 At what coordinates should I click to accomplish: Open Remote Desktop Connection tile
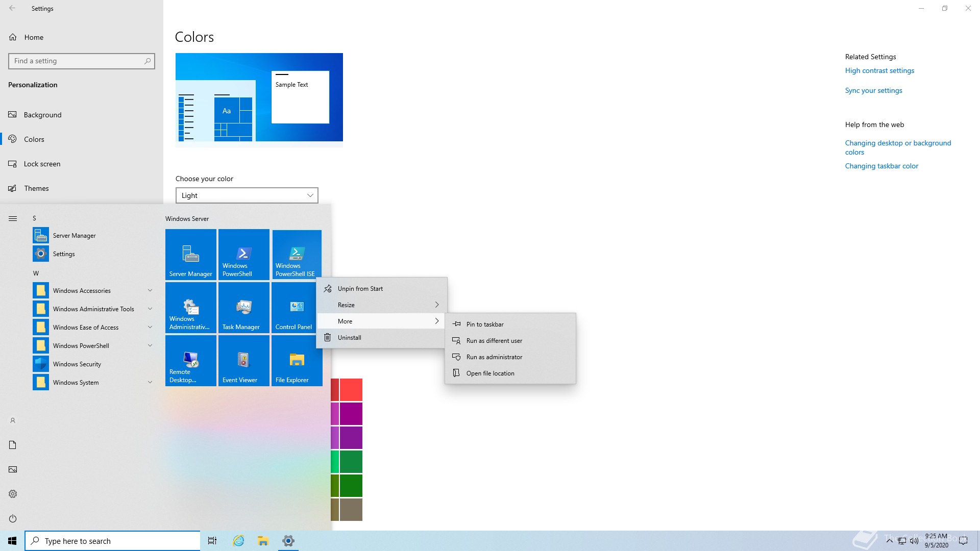tap(191, 361)
